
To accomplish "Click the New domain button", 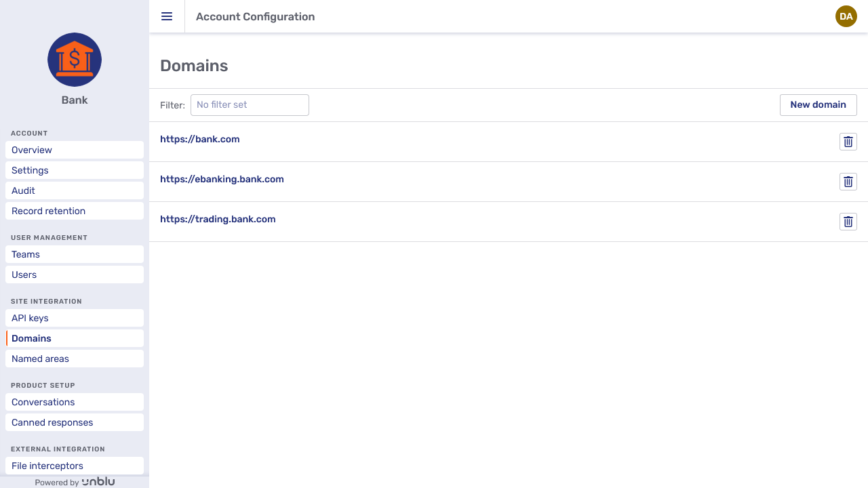I will (818, 104).
